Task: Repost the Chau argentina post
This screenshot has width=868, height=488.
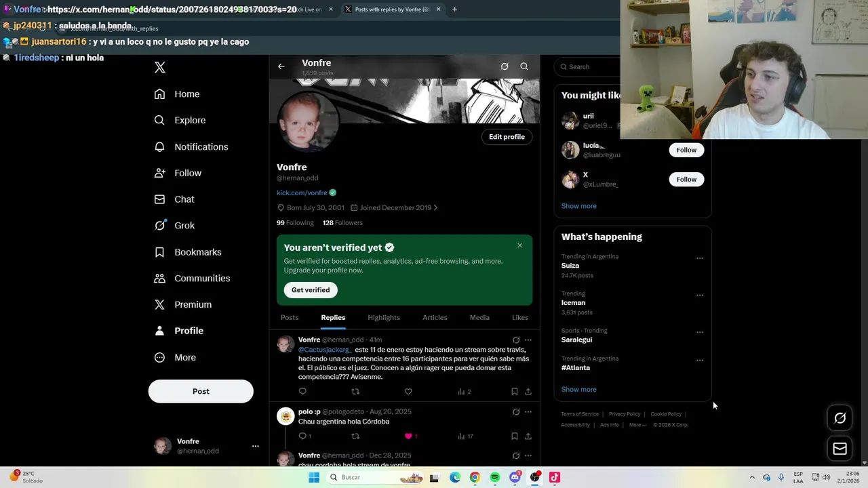Action: pyautogui.click(x=355, y=436)
